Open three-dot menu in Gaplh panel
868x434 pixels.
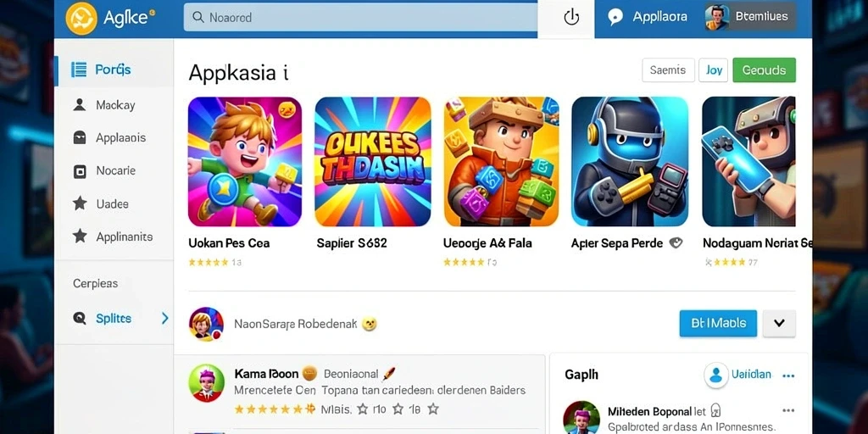788,376
